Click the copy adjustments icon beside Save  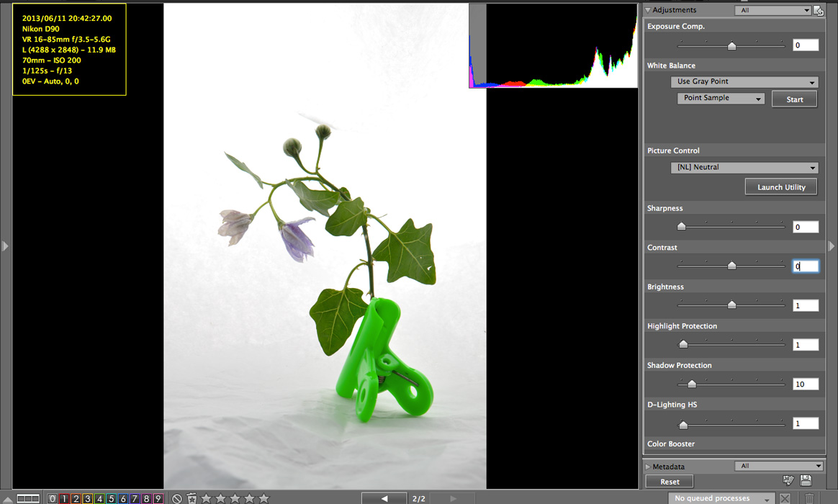coord(788,480)
